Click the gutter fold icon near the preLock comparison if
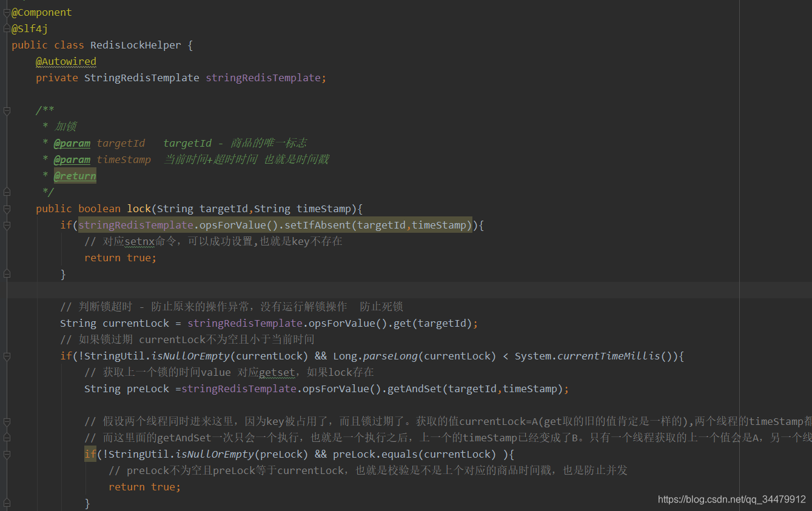This screenshot has height=511, width=812. [6, 453]
